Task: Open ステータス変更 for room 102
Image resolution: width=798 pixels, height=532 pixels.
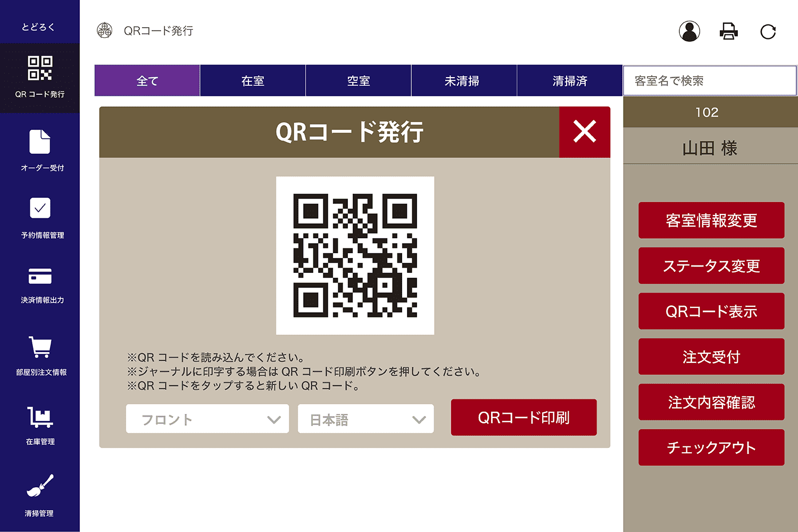Action: point(711,265)
